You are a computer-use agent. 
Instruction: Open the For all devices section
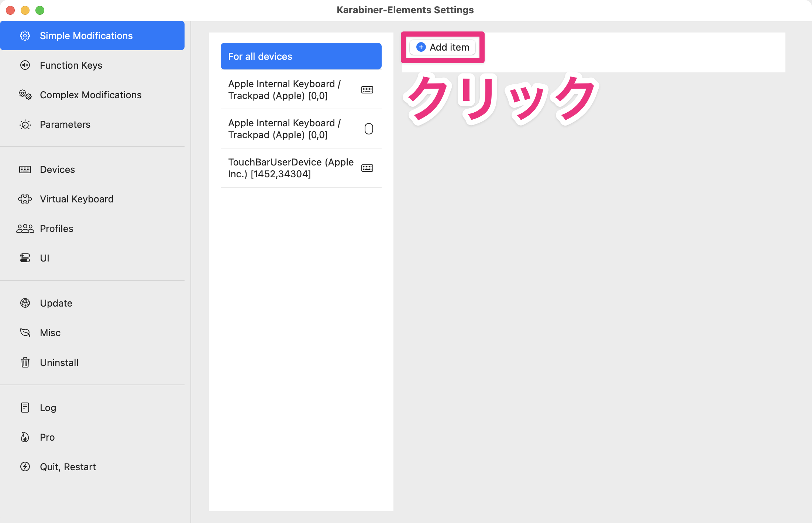coord(301,56)
